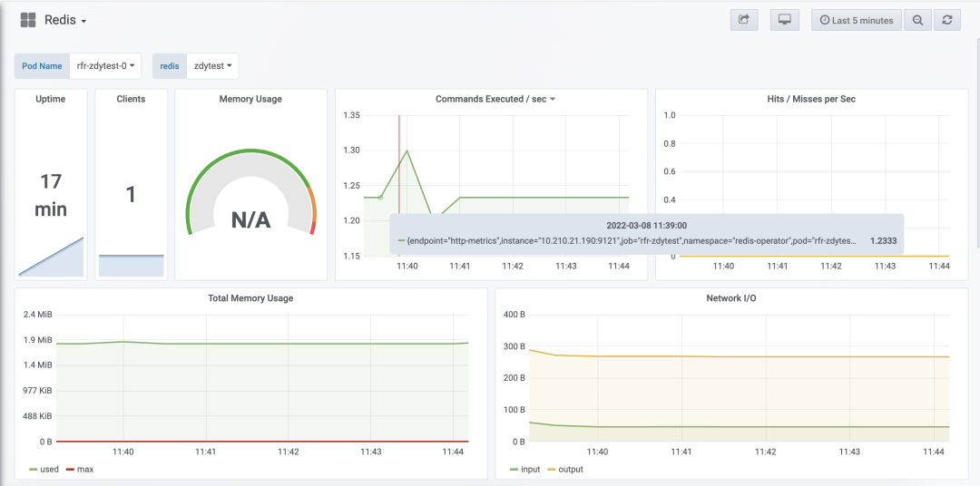Image resolution: width=980 pixels, height=486 pixels.
Task: Click the 11:42 tick in Total Memory Usage
Action: (x=289, y=452)
